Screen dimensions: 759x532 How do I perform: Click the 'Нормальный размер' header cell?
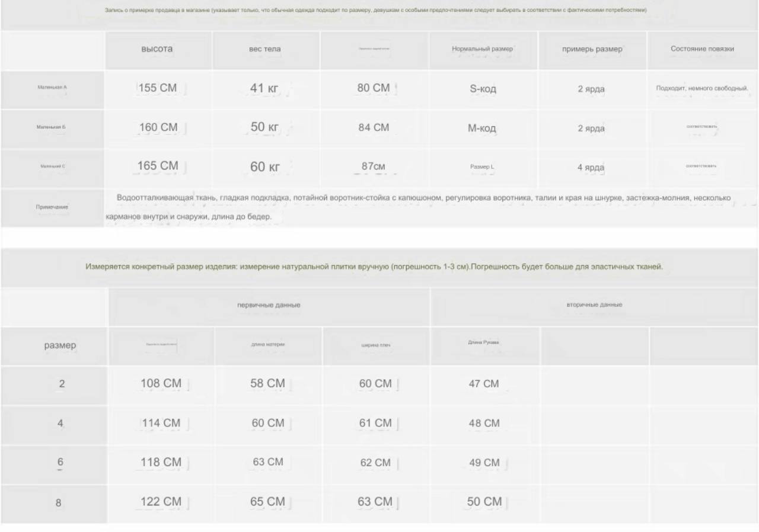point(483,49)
